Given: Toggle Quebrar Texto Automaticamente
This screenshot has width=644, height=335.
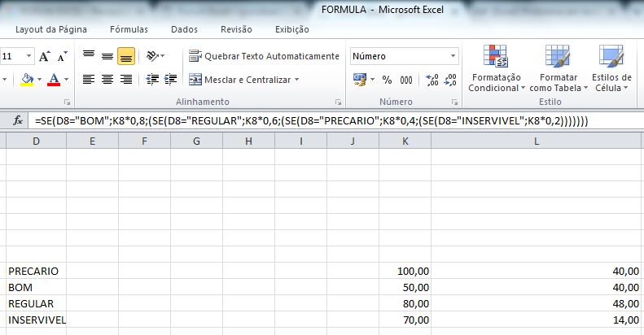Looking at the screenshot, I should [x=264, y=56].
